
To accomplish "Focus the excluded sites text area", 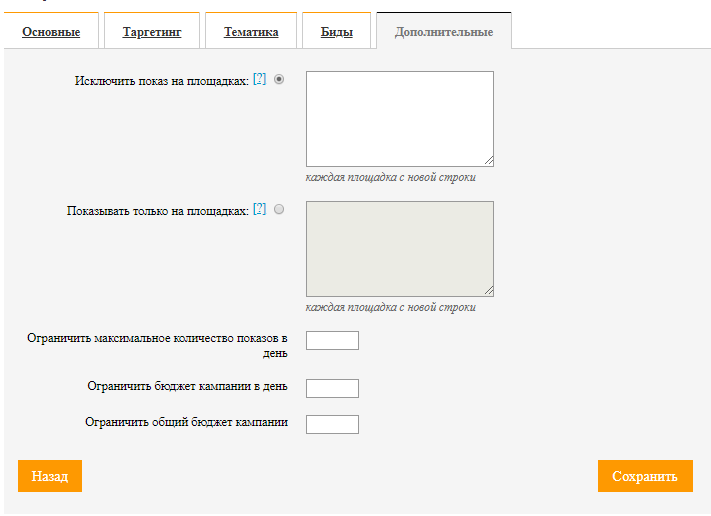I will point(400,119).
